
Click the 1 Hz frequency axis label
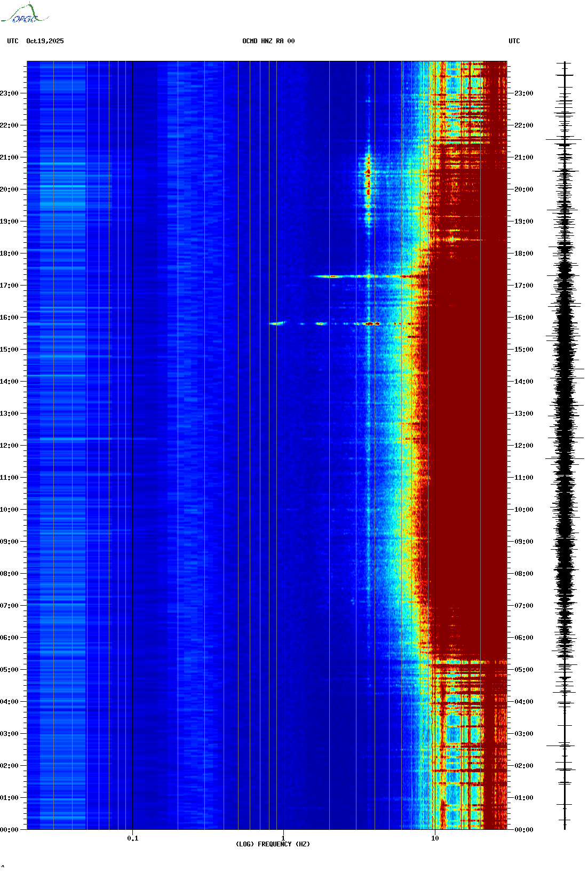(283, 838)
